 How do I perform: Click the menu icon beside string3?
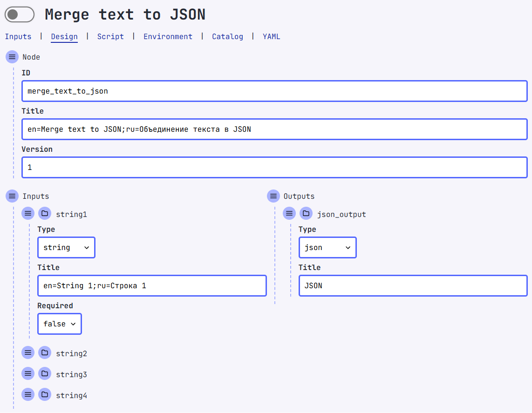tap(28, 374)
